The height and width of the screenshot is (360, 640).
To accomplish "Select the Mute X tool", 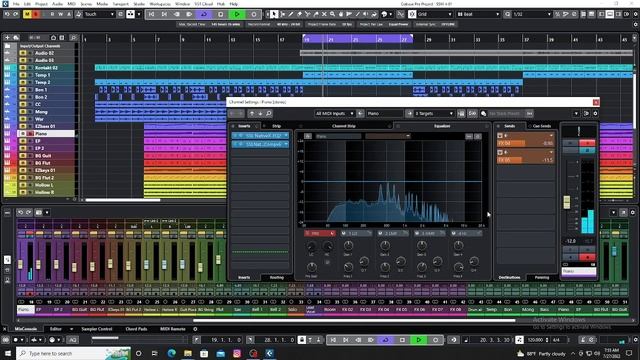I will [324, 14].
